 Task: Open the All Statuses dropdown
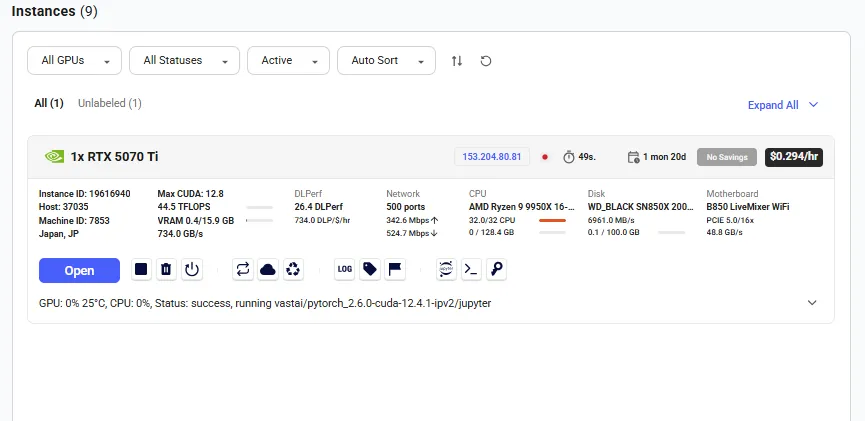coord(184,61)
